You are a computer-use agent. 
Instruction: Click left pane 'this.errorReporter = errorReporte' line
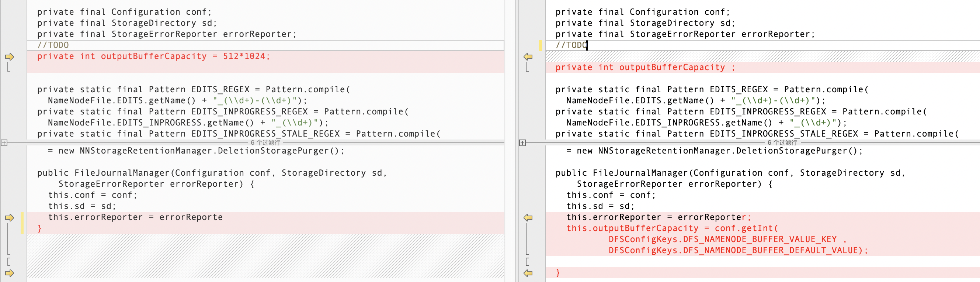pyautogui.click(x=135, y=217)
